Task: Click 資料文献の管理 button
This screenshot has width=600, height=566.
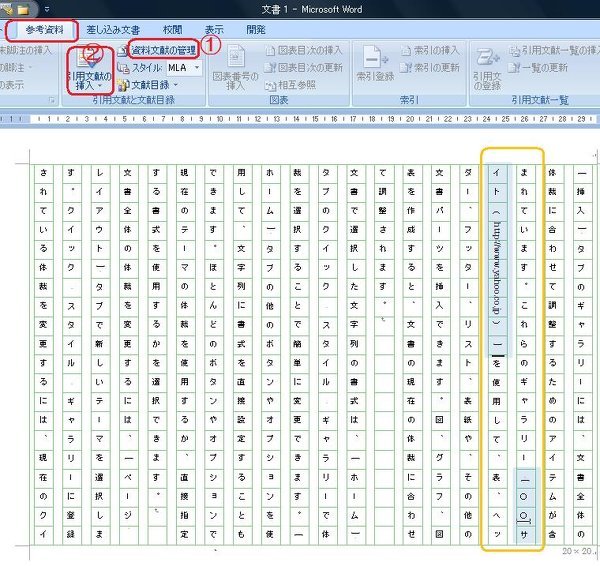Action: (x=164, y=50)
